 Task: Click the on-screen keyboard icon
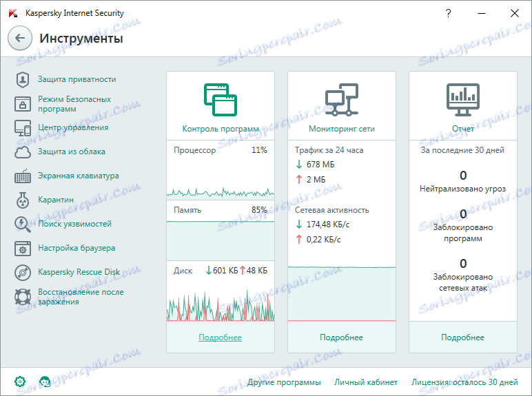[23, 176]
